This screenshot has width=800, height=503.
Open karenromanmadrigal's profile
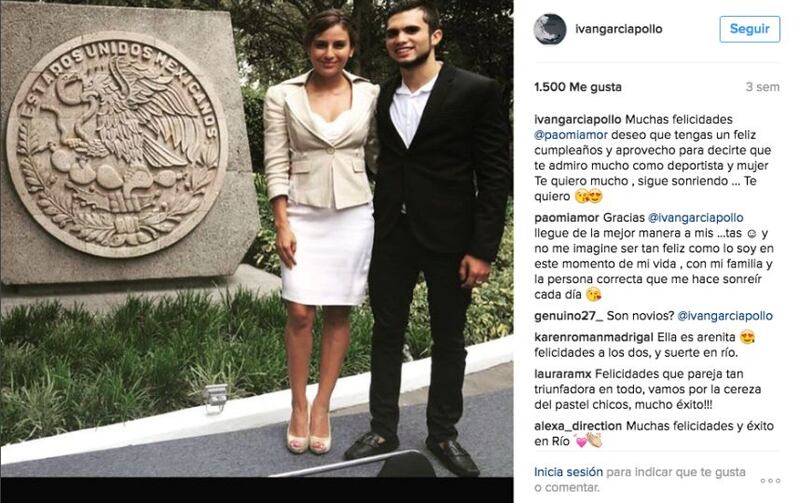tap(594, 337)
